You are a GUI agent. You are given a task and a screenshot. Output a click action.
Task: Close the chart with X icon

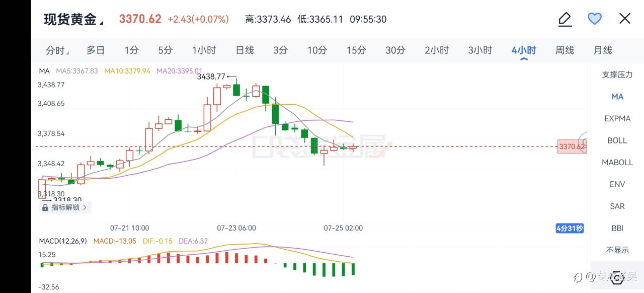click(624, 19)
